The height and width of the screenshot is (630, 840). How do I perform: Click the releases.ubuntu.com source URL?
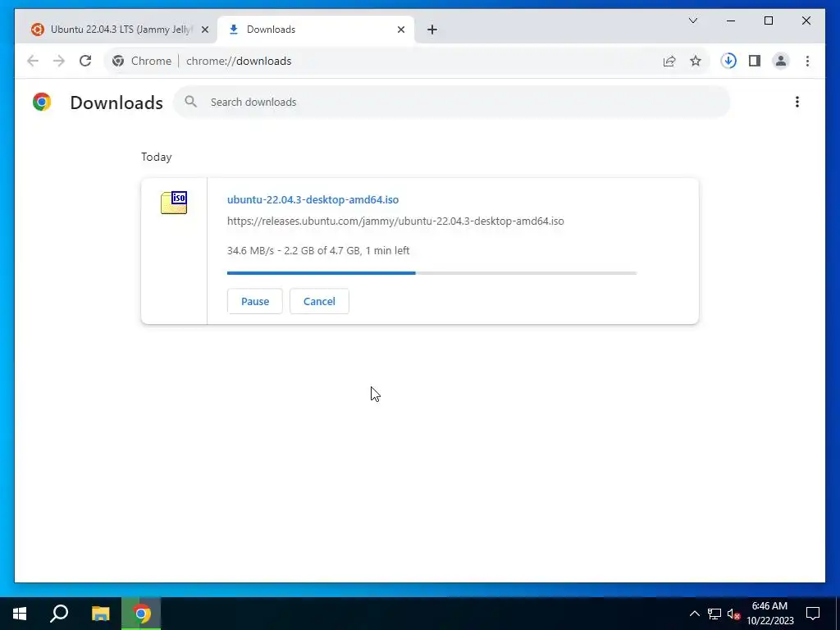pos(395,221)
